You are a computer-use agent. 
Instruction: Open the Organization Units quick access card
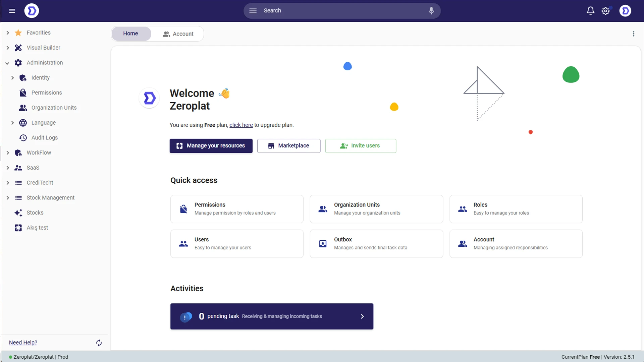point(376,209)
